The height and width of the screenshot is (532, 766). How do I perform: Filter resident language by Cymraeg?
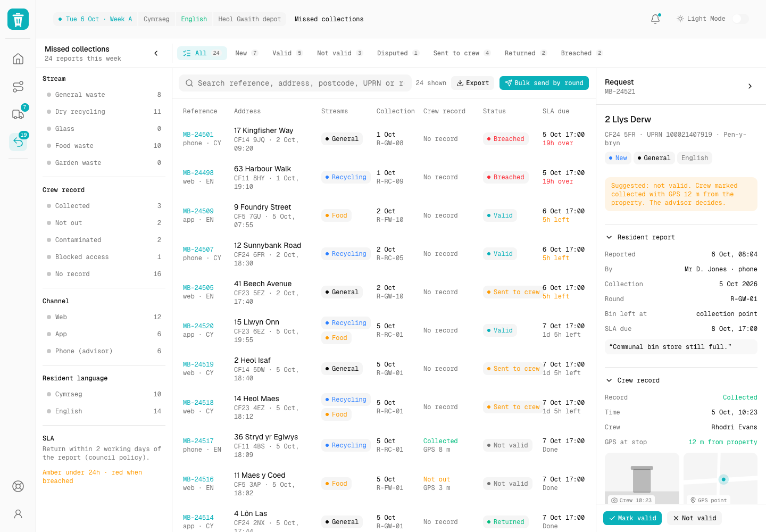pos(104,394)
